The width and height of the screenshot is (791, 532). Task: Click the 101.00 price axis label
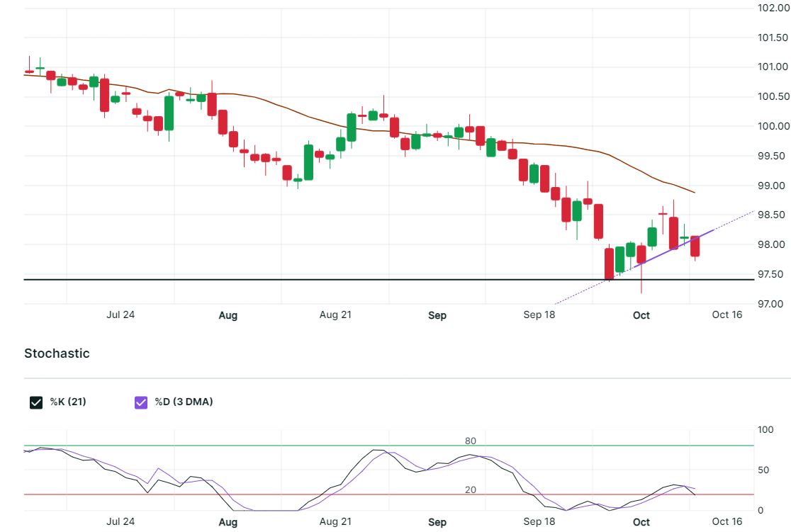pos(773,67)
